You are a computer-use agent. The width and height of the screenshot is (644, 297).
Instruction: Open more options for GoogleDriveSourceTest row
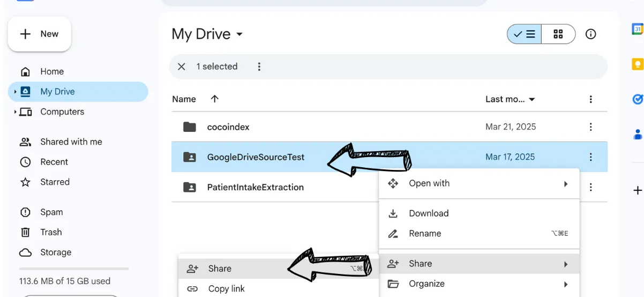coord(590,157)
